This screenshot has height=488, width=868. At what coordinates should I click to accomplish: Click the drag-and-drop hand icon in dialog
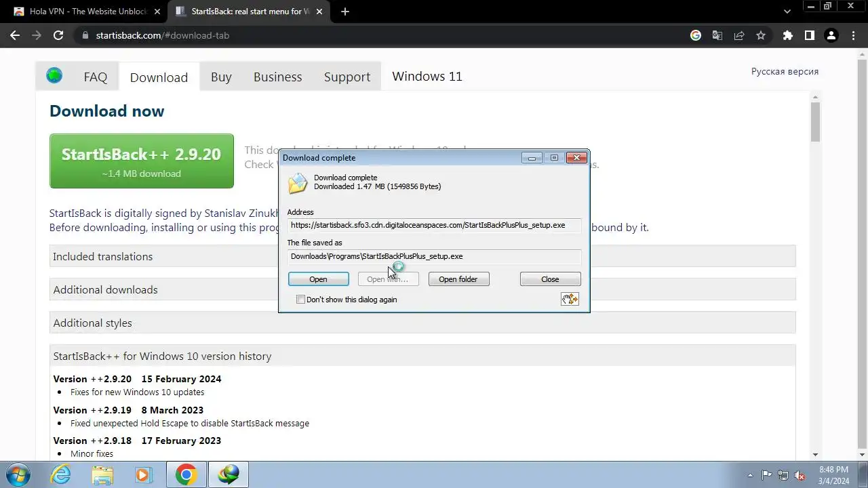tap(570, 299)
